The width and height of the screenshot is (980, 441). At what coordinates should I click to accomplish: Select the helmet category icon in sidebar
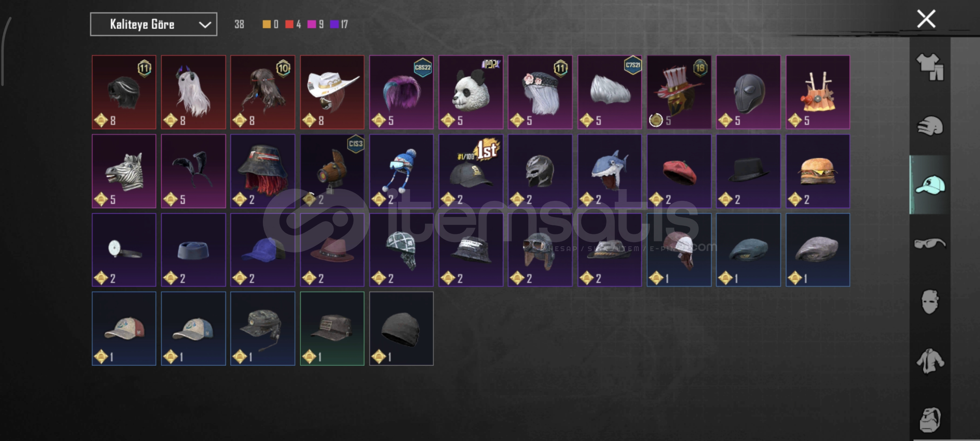tap(930, 126)
